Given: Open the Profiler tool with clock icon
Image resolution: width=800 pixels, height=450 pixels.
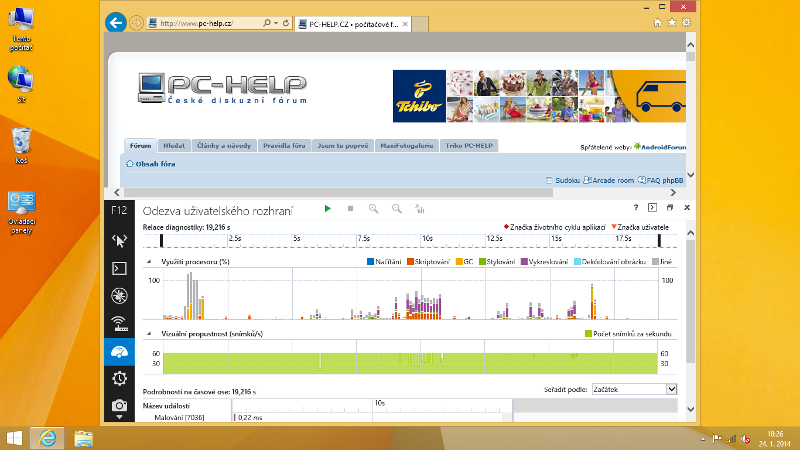Looking at the screenshot, I should click(x=119, y=378).
